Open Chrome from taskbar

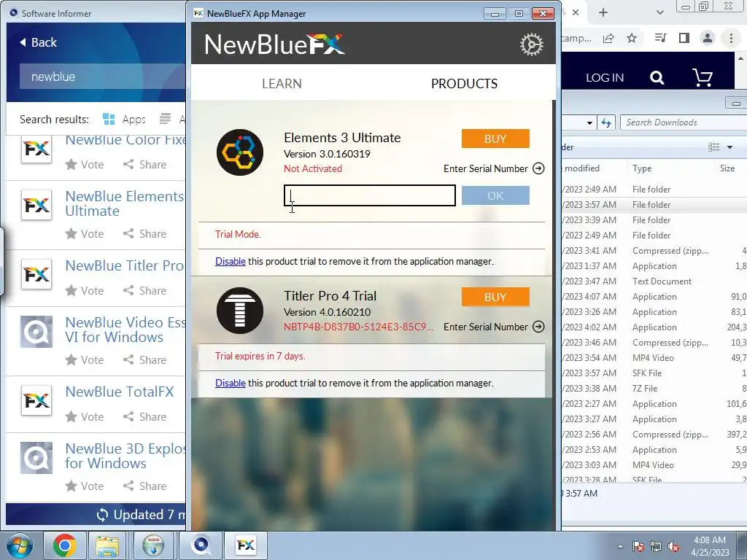point(64,545)
